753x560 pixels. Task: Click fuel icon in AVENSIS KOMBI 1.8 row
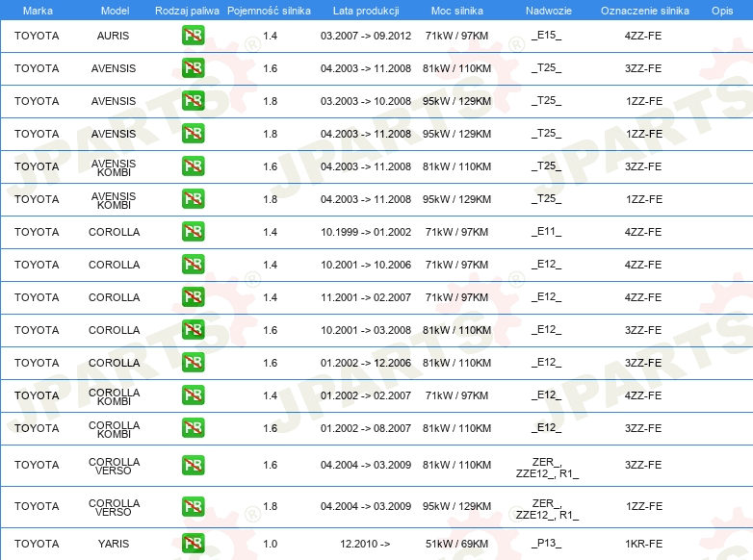(193, 198)
